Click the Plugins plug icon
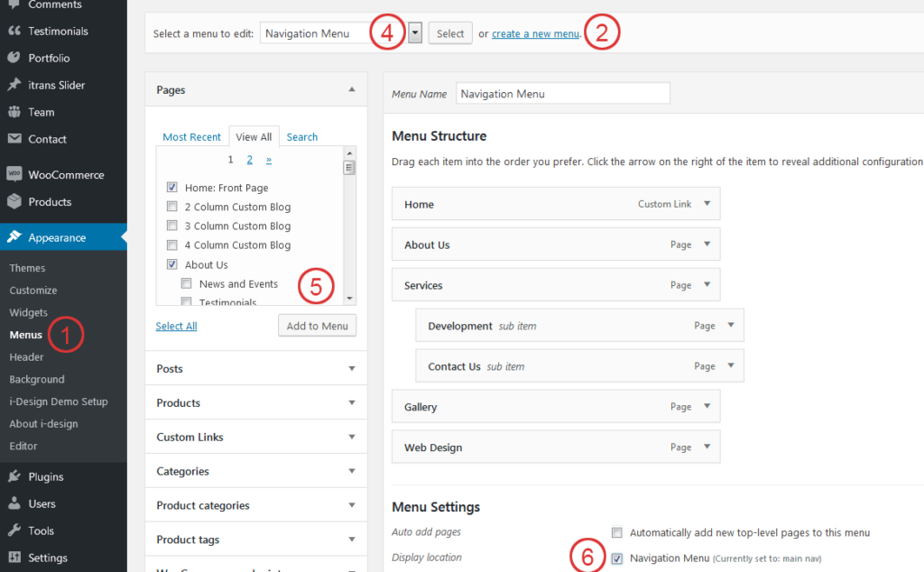This screenshot has height=572, width=924. click(x=14, y=476)
